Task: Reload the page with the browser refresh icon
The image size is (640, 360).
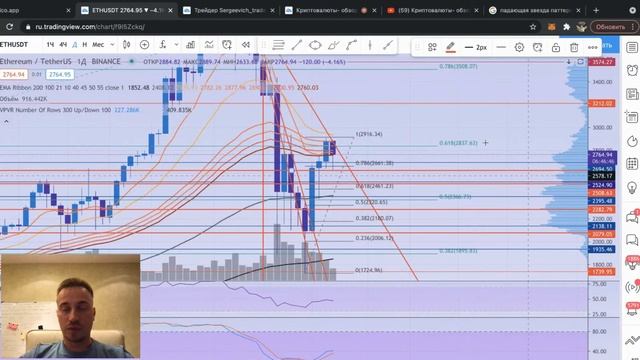Action: (9, 27)
